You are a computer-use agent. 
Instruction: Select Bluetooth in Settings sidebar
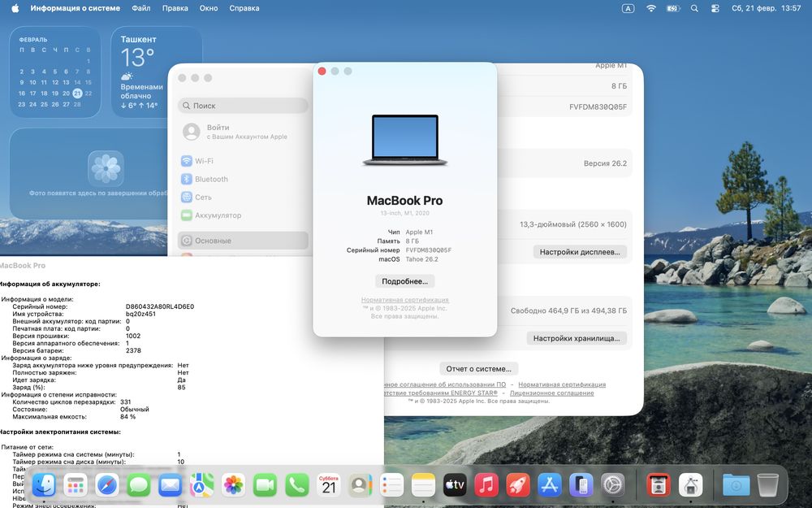[x=243, y=180]
